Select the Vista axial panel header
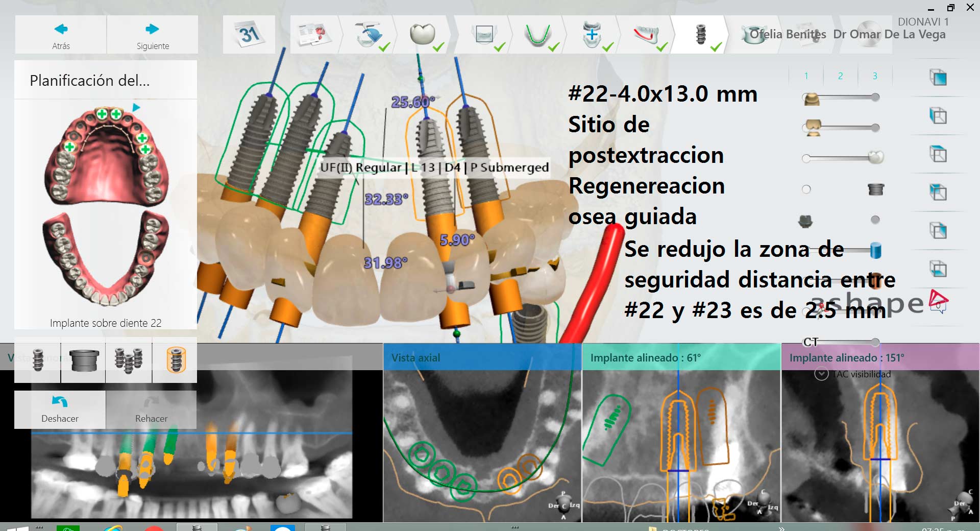980x531 pixels. click(482, 357)
